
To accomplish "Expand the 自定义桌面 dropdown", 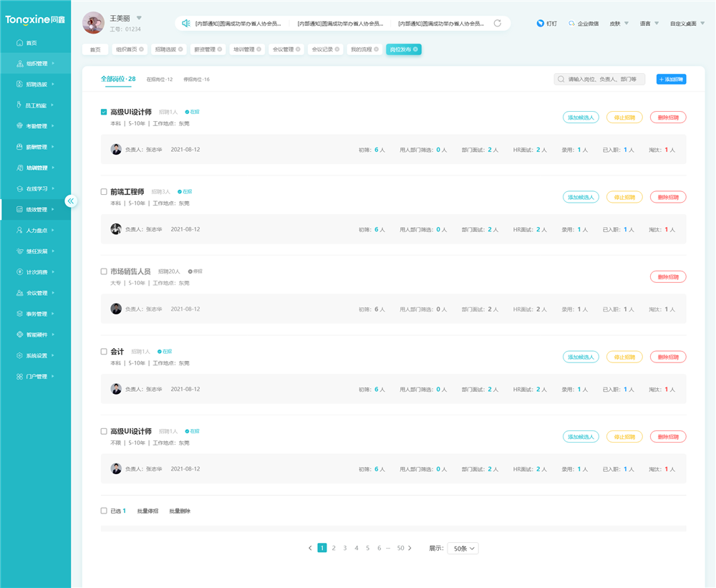I will tap(687, 24).
